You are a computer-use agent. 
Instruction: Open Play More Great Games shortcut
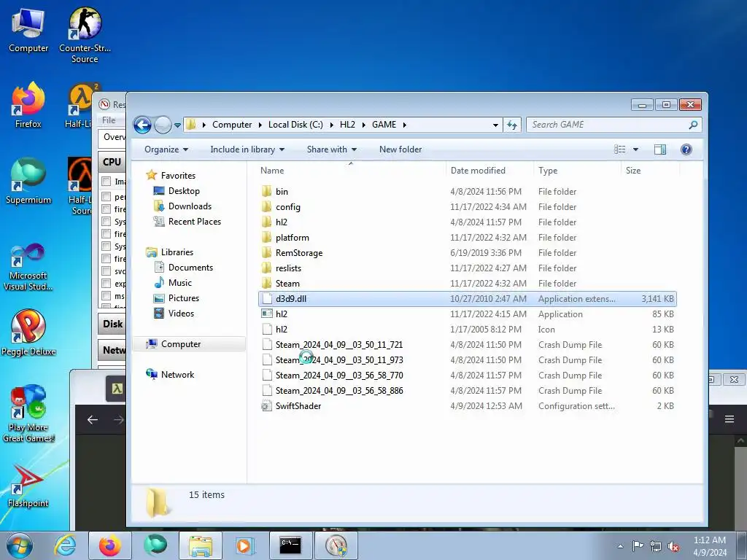(28, 413)
